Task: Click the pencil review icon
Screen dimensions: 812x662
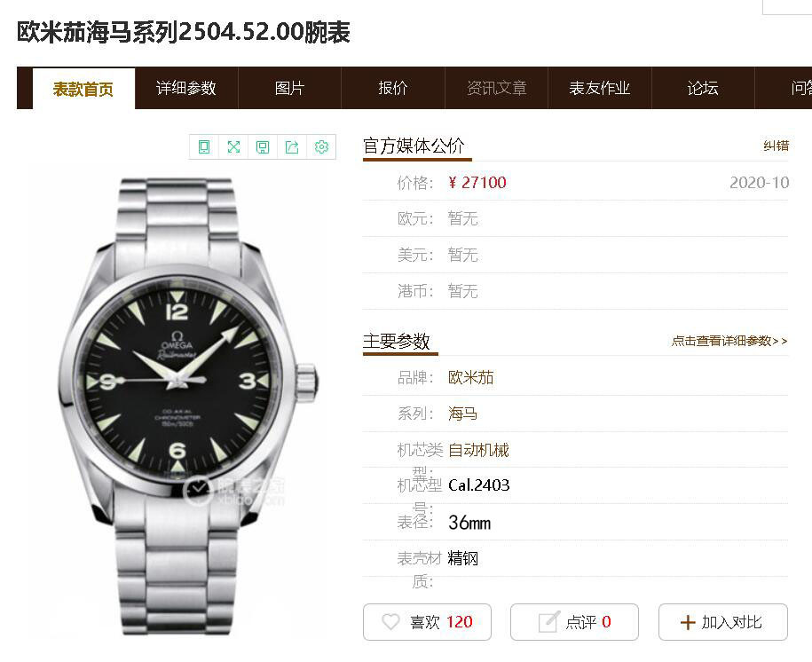Action: tap(549, 621)
